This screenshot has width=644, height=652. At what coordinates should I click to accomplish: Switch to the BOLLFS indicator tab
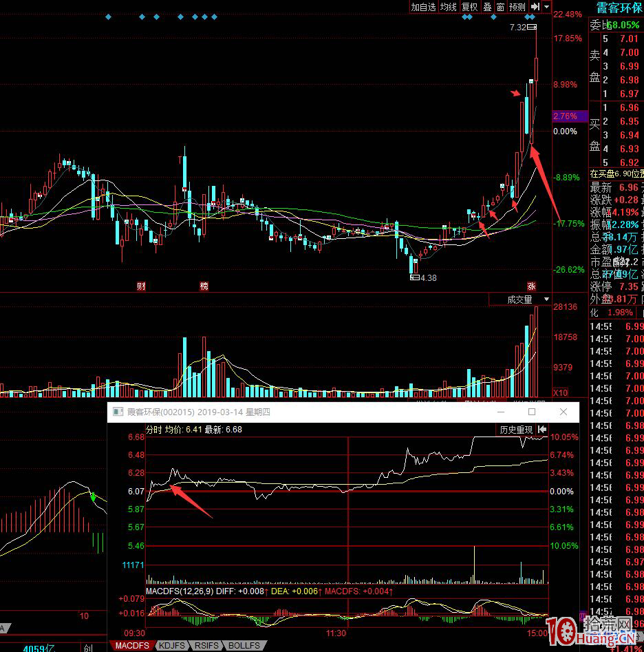[x=244, y=645]
